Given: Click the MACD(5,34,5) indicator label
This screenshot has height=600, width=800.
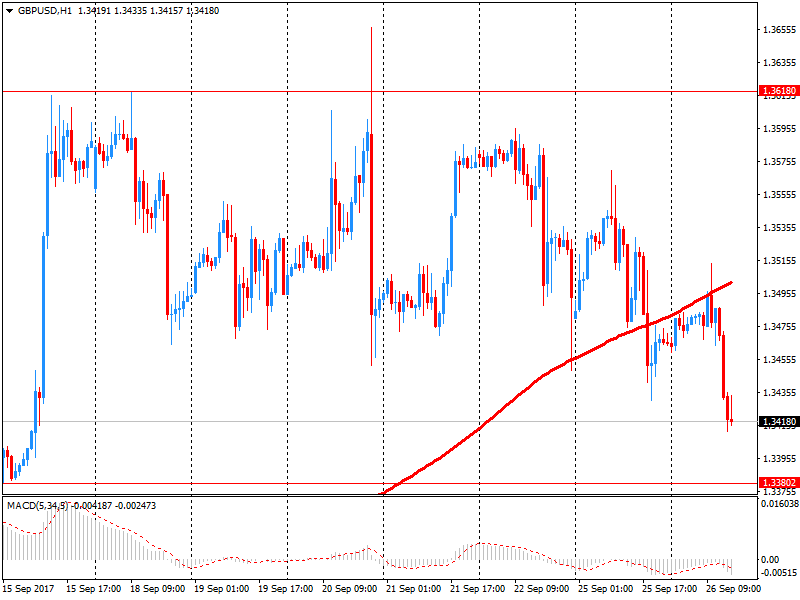Looking at the screenshot, I should (37, 506).
